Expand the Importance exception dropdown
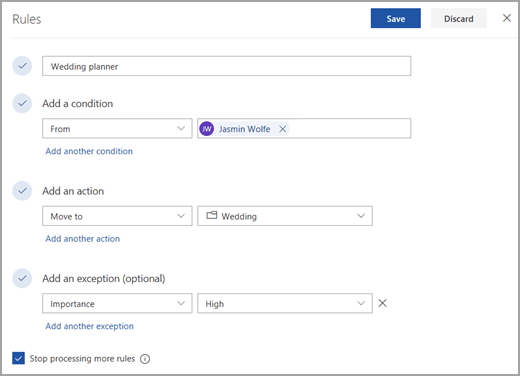This screenshot has width=520, height=376. pyautogui.click(x=117, y=303)
